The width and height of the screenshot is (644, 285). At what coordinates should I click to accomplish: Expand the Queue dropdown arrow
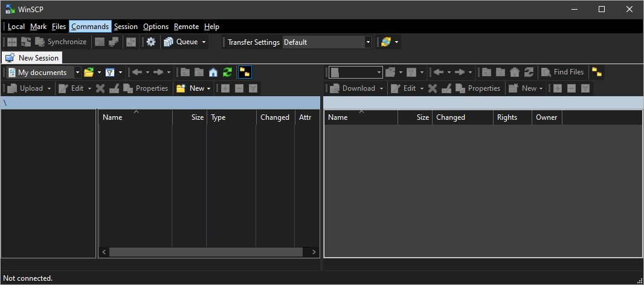click(x=204, y=42)
